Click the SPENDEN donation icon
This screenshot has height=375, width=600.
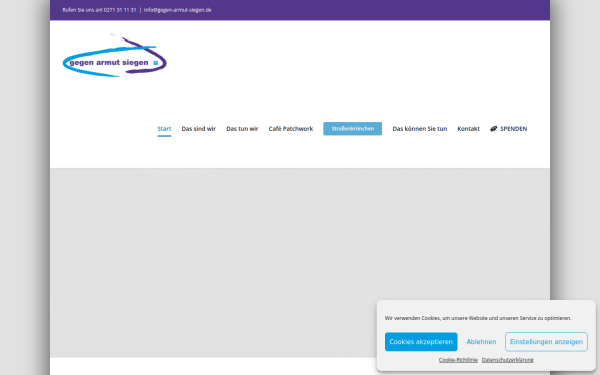click(494, 129)
